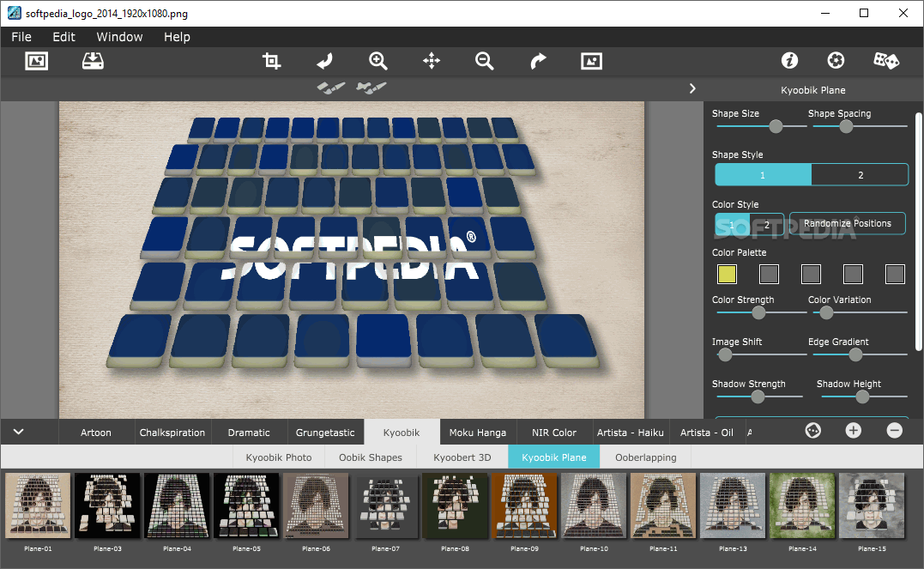924x569 pixels.
Task: Apply the Plane-01 preset thumbnail
Action: click(38, 505)
